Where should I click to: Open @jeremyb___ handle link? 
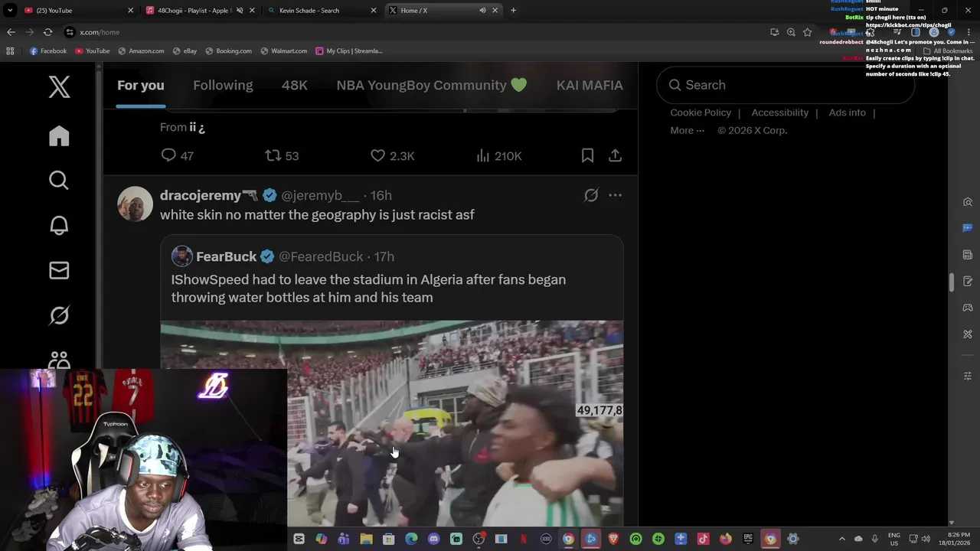[x=320, y=195]
